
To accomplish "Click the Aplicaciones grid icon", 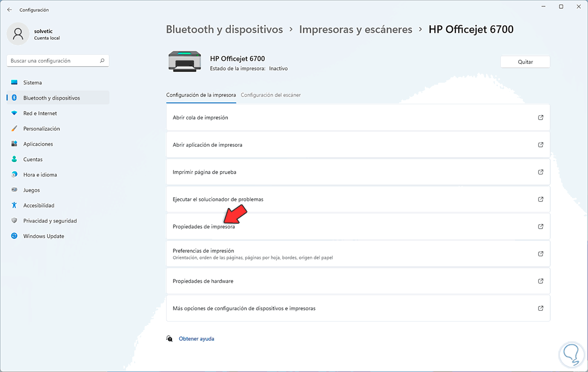I will (x=14, y=144).
